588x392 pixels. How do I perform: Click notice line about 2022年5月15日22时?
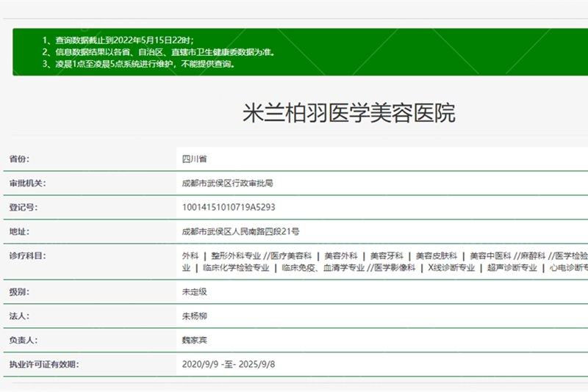pyautogui.click(x=118, y=40)
